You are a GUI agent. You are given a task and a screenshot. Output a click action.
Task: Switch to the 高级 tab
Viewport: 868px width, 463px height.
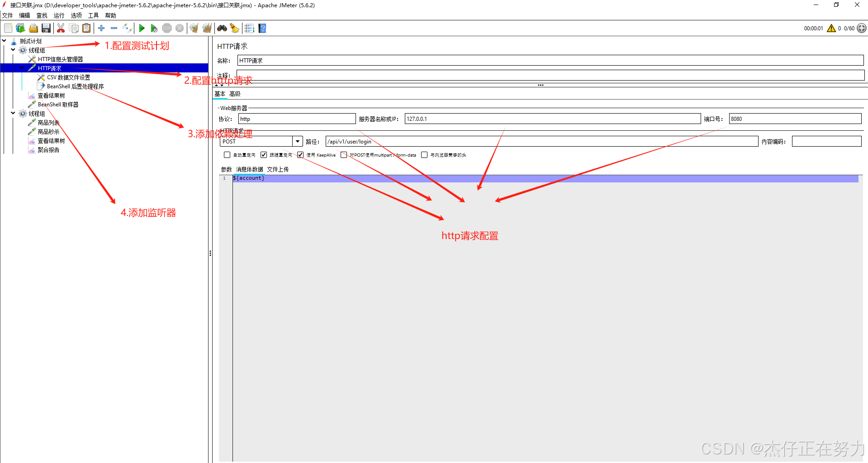point(235,94)
